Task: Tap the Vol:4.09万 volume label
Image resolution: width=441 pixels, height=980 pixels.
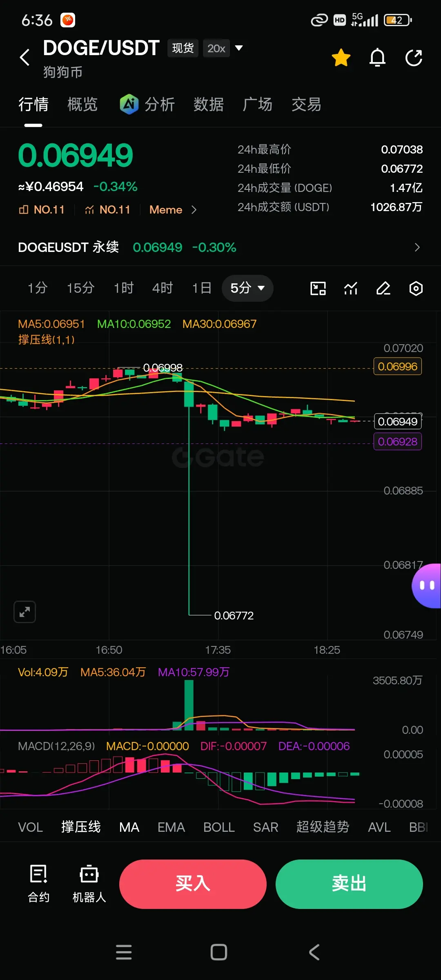Action: (43, 672)
